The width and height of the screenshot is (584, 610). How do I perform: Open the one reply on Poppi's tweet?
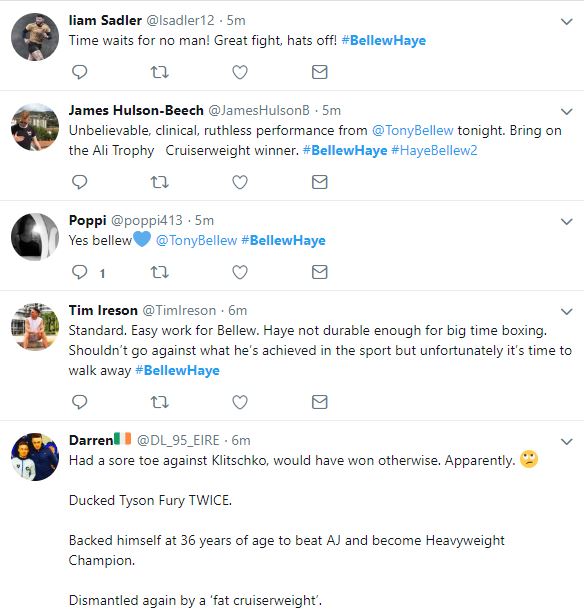tap(89, 272)
